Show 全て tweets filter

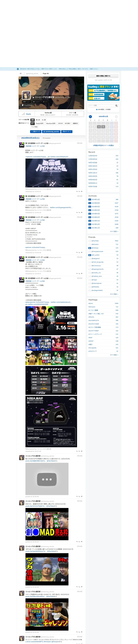pos(33,124)
